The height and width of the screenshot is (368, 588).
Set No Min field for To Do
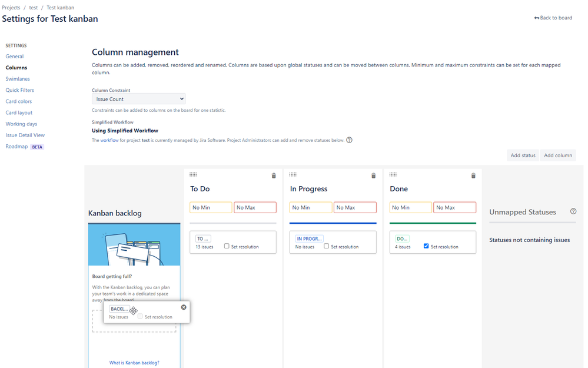pos(211,207)
